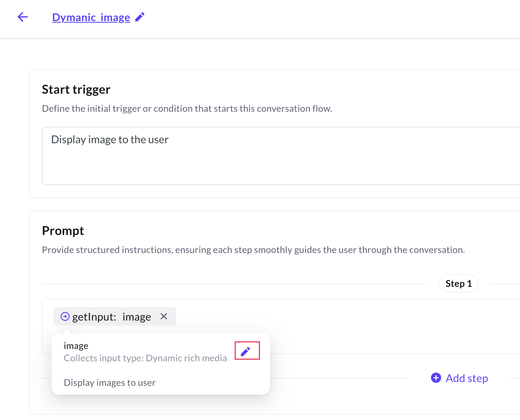Click pencil icon beside Dymanic_image title
The image size is (520, 420).
point(140,17)
